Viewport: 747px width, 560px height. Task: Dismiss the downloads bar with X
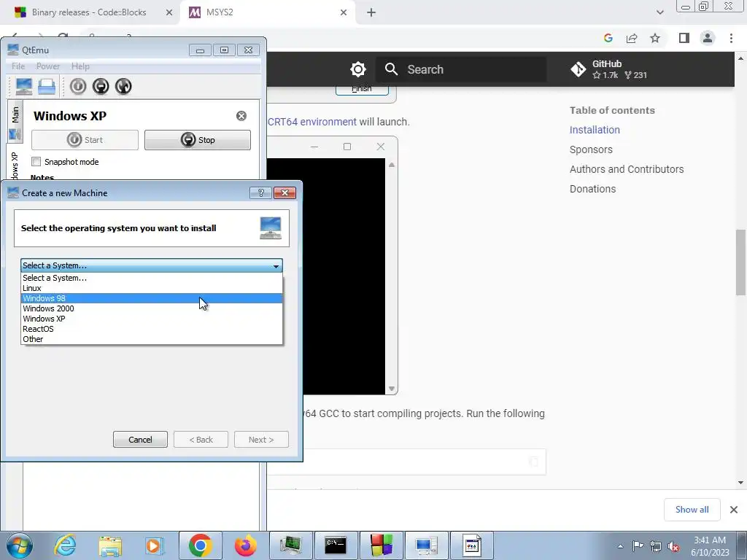734,510
